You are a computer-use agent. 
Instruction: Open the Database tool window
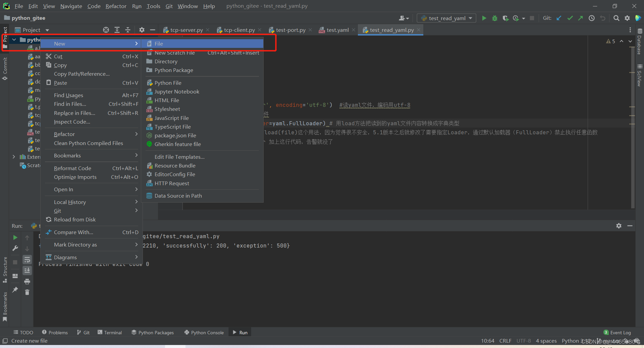pyautogui.click(x=639, y=42)
